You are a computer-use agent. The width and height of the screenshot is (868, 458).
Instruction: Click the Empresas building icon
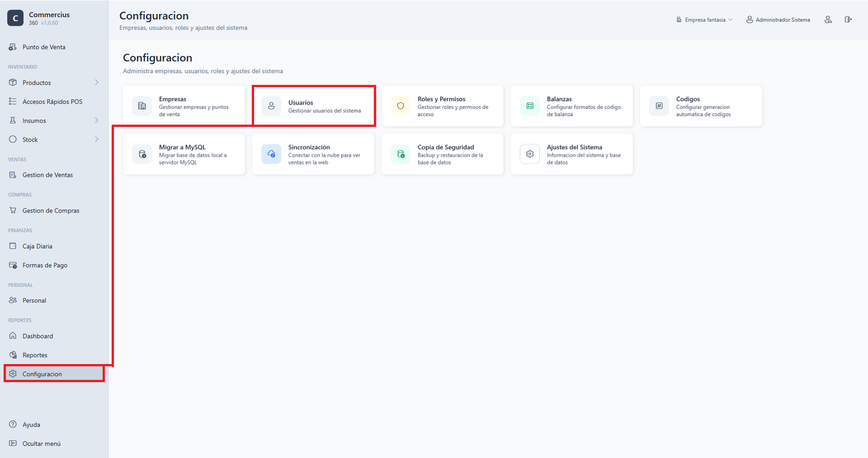pos(142,106)
